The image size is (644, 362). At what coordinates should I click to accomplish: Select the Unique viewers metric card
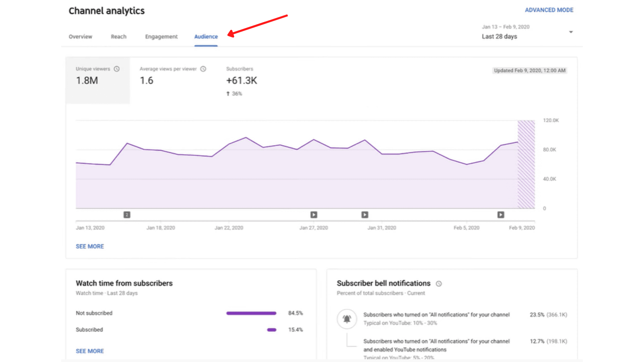pos(98,80)
